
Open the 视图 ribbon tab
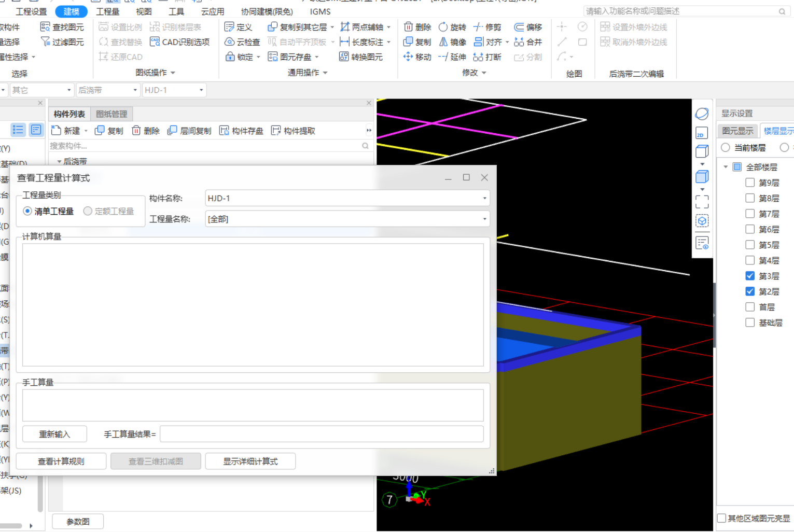click(144, 11)
